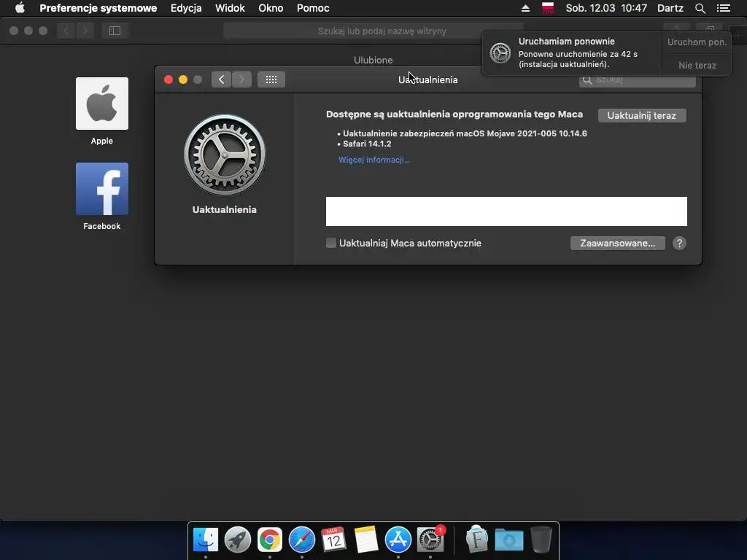Open Notification Center list icon
The image size is (747, 560).
click(x=723, y=8)
